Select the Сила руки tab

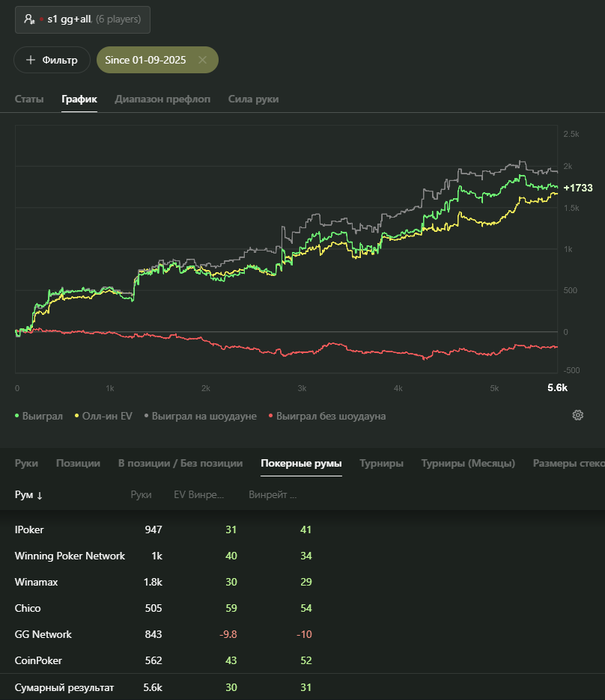click(x=253, y=99)
